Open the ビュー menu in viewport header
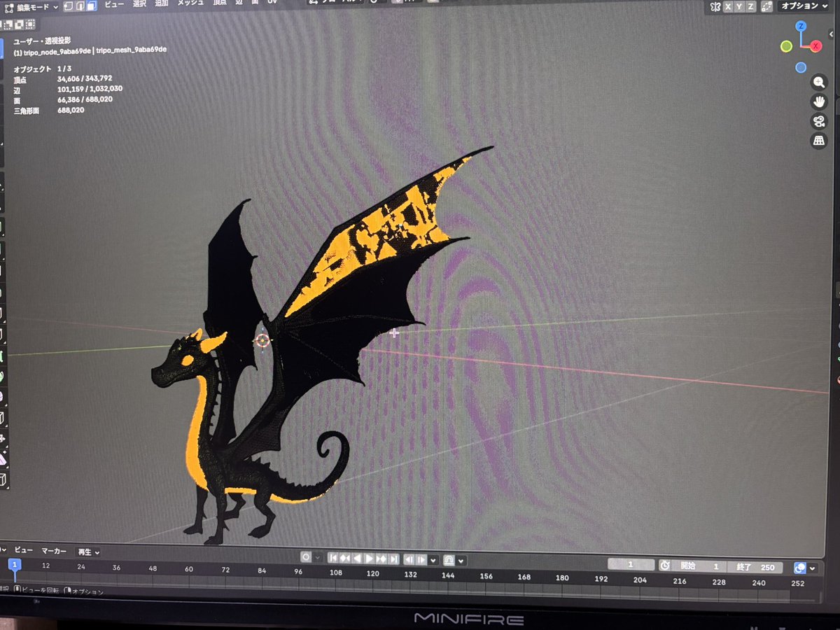Screen dimensions: 840x630 pos(114,3)
